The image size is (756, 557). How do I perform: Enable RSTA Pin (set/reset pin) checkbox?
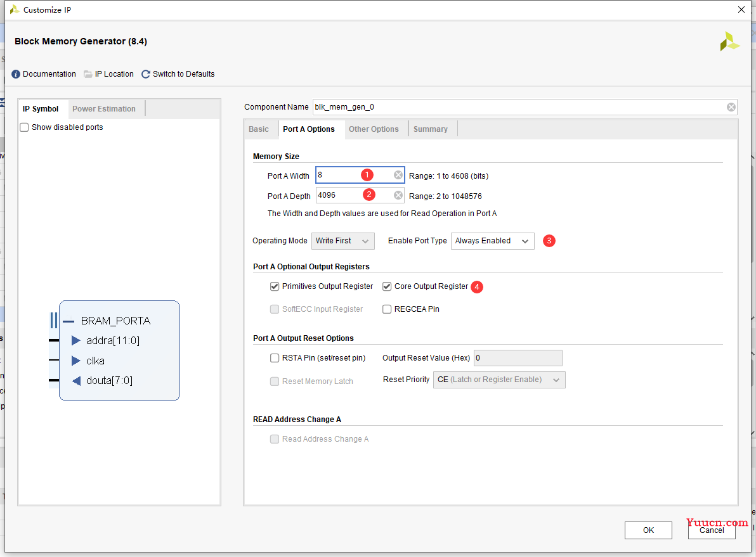tap(275, 358)
